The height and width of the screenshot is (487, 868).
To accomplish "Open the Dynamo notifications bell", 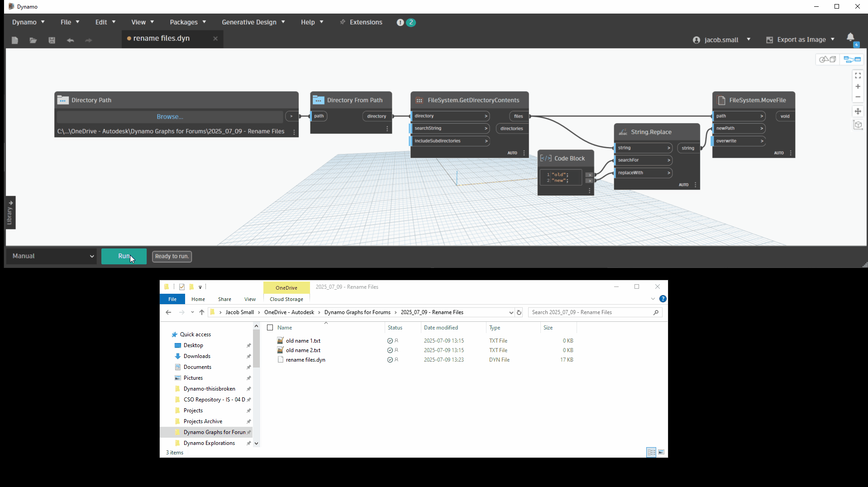I will [x=851, y=38].
